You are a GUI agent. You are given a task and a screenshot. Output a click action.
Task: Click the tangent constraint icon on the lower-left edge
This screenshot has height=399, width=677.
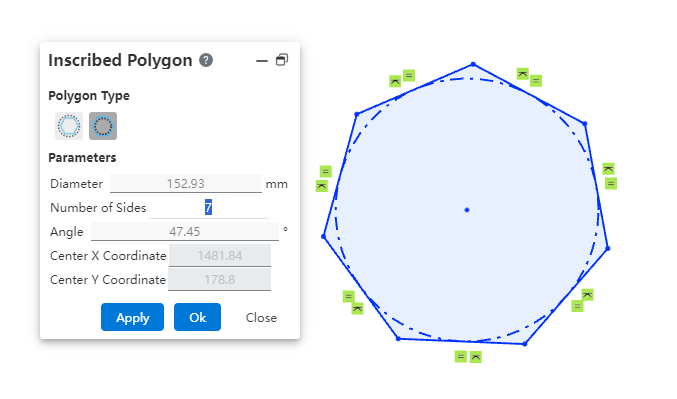(357, 308)
